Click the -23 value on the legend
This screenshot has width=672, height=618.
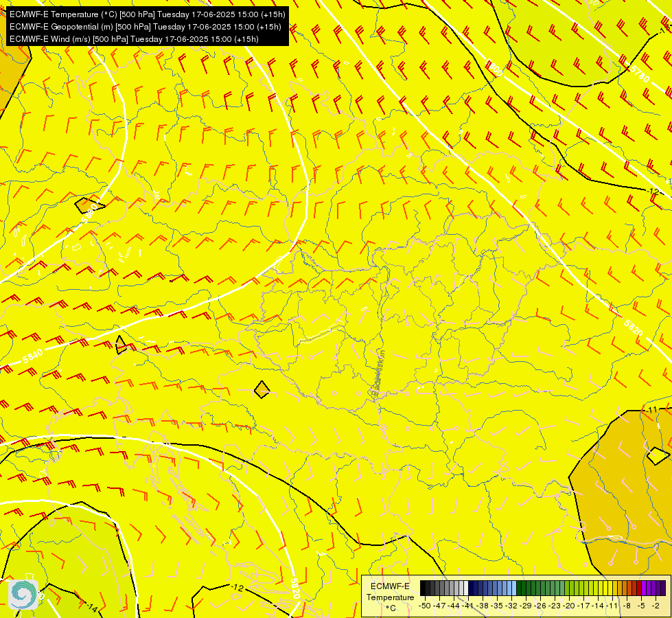(555, 606)
